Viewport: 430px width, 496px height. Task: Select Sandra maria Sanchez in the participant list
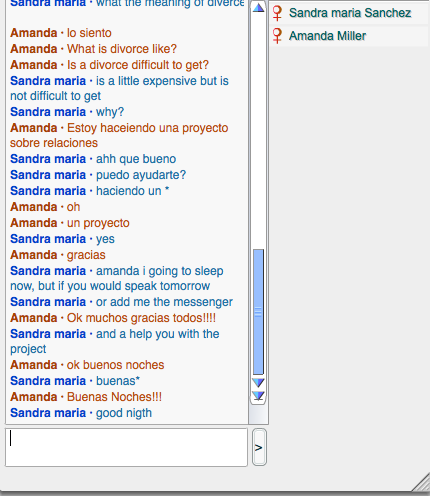[350, 13]
